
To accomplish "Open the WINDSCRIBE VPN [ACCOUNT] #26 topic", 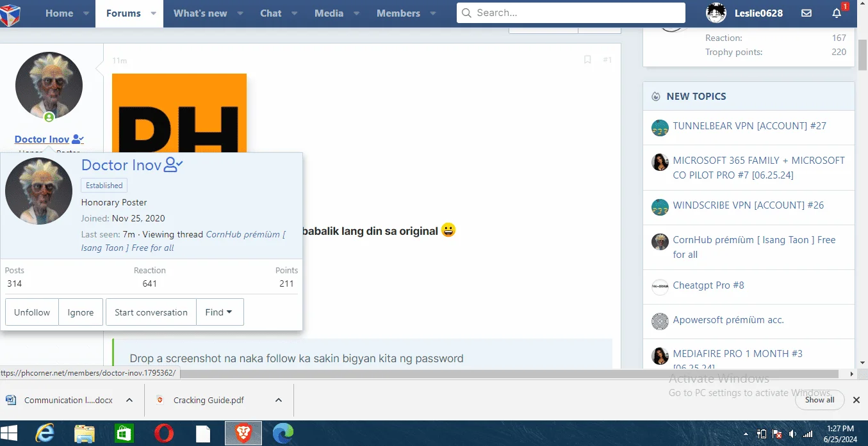I will pyautogui.click(x=748, y=205).
